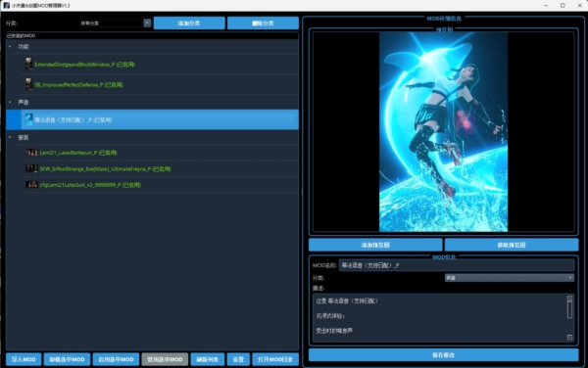This screenshot has width=588, height=368.
Task: Click the 导入MOD button
Action: coord(24,359)
